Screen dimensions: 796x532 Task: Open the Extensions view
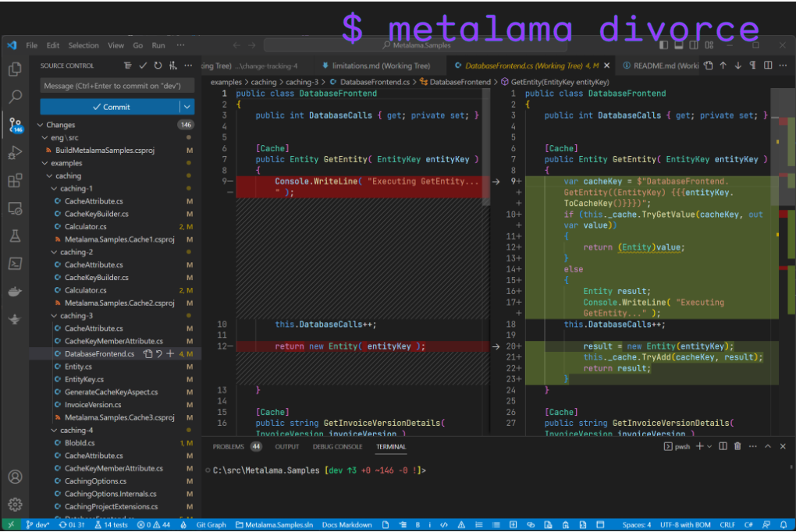click(x=16, y=180)
